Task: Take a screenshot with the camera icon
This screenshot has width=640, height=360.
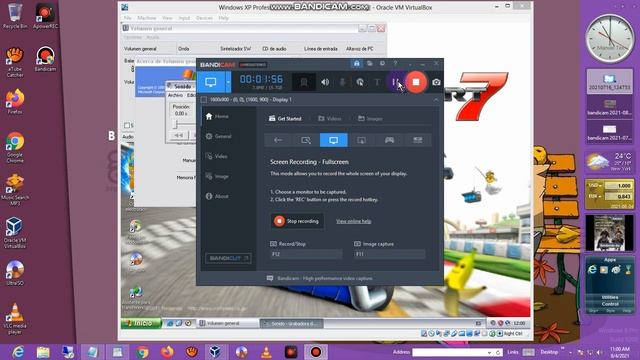Action: tap(436, 82)
